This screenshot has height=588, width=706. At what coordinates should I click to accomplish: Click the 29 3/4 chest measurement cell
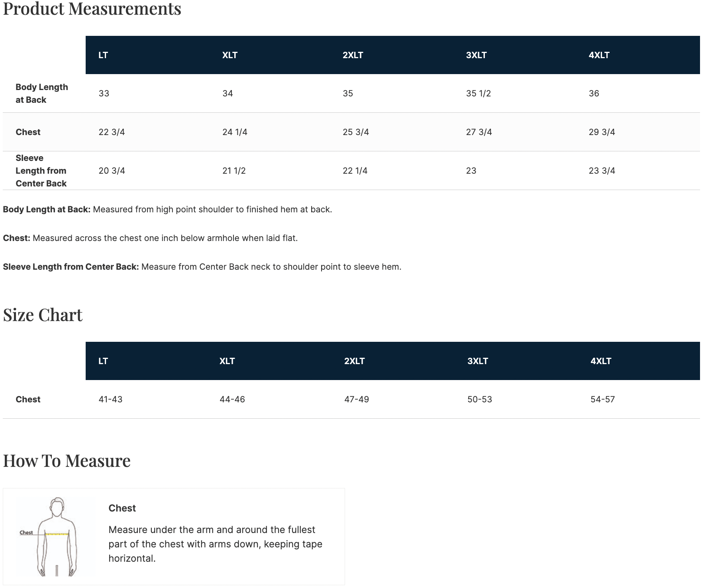pos(602,132)
